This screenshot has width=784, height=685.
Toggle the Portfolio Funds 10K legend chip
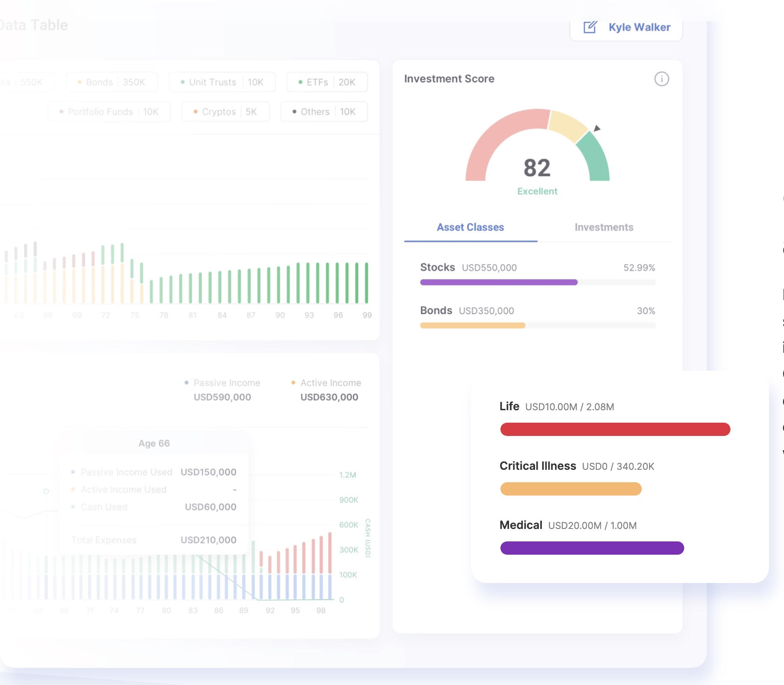coord(109,111)
